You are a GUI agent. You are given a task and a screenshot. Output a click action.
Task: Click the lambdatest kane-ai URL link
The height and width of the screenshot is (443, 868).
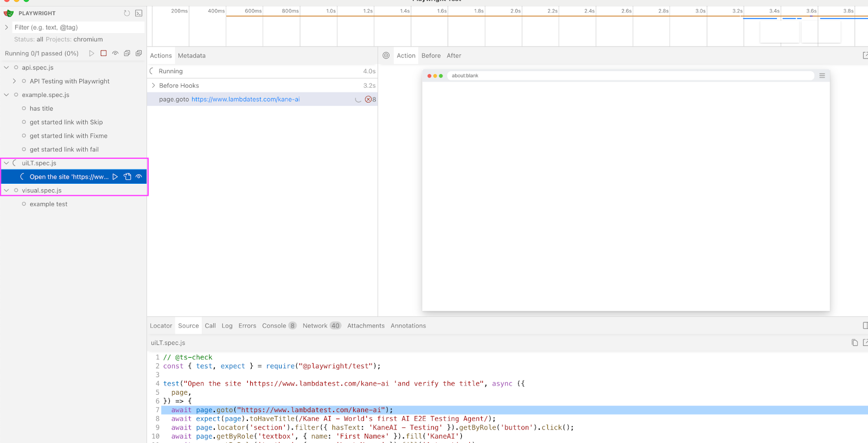tap(245, 99)
